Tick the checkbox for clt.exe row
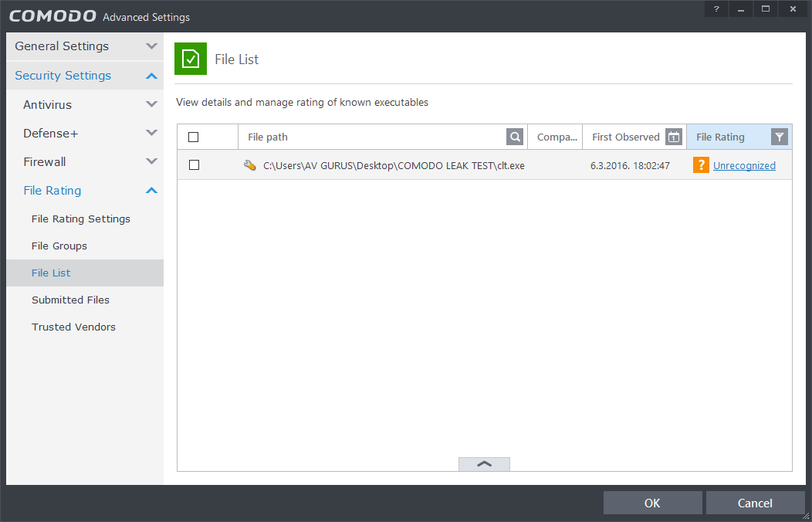 pyautogui.click(x=194, y=165)
